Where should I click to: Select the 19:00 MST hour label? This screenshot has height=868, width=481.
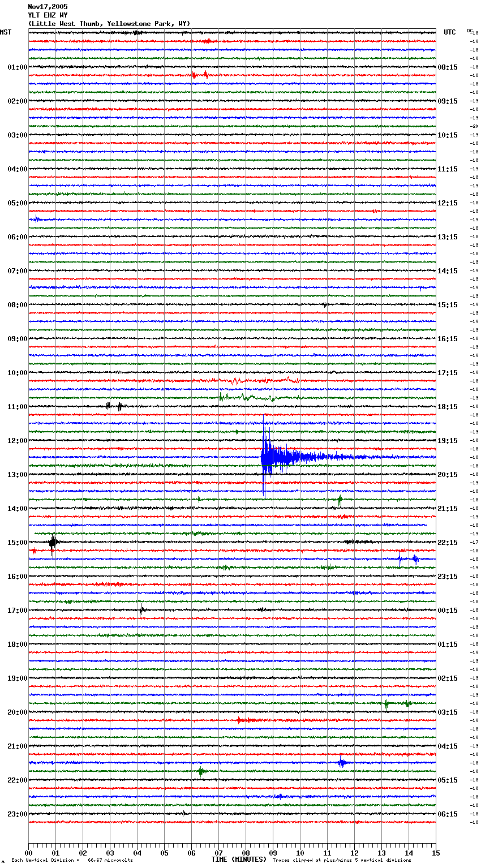click(x=17, y=678)
